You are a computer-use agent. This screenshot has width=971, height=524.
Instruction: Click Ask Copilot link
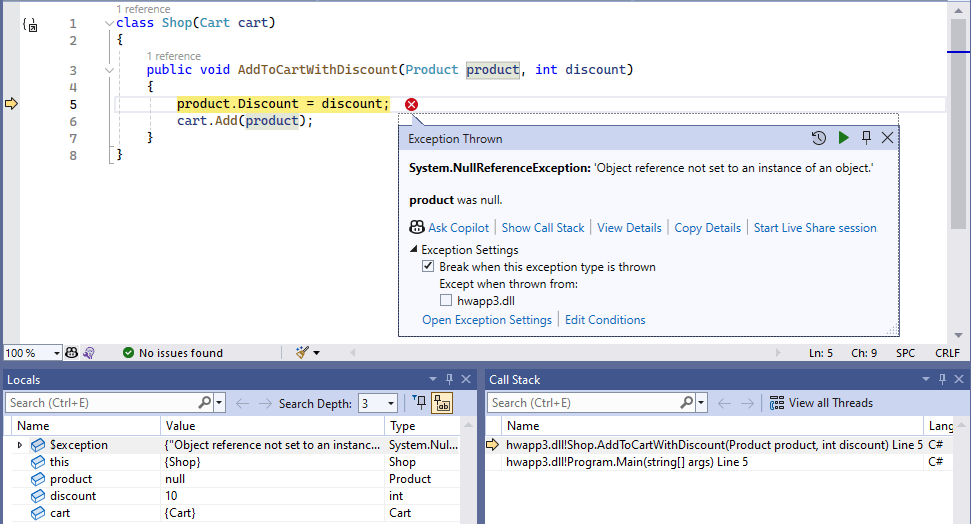(x=458, y=228)
